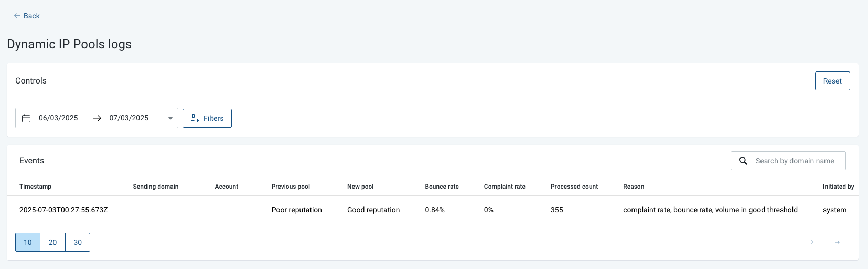868x269 pixels.
Task: Click the calendar icon in date range
Action: 26,118
